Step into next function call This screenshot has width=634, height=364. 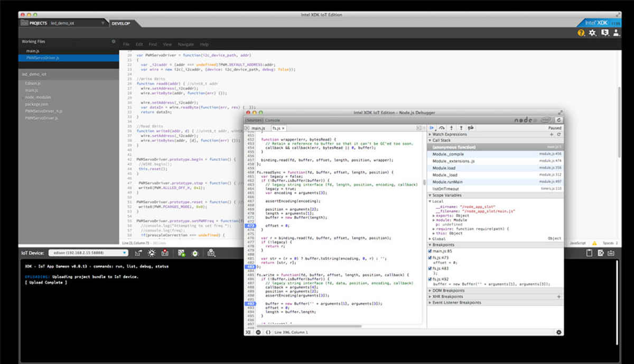coord(452,127)
